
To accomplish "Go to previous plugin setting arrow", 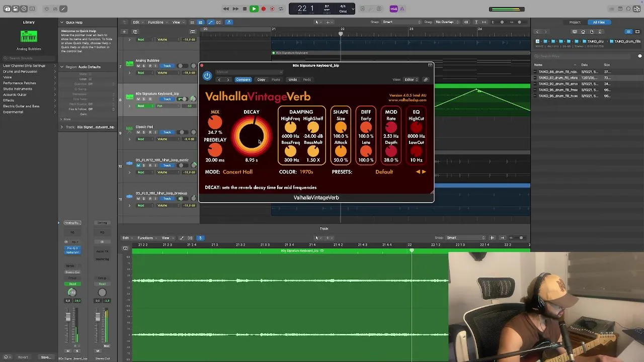I will pos(219,79).
